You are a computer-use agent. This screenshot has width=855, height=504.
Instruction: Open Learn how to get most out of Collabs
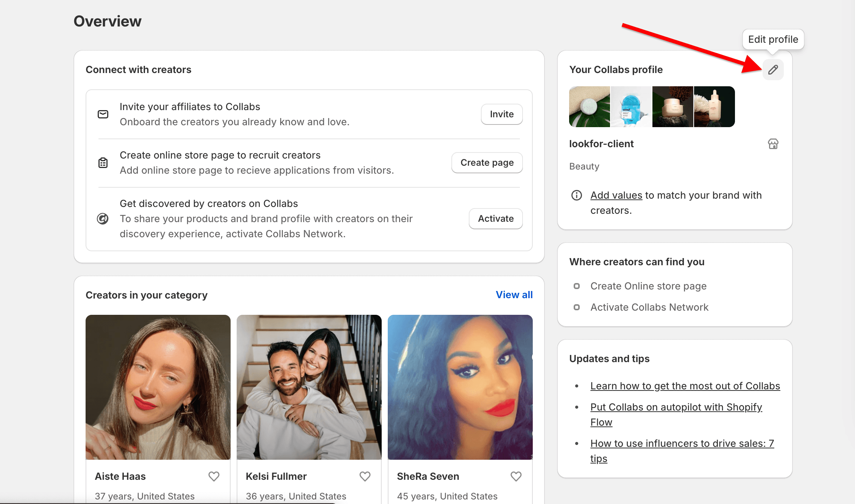[x=685, y=386]
